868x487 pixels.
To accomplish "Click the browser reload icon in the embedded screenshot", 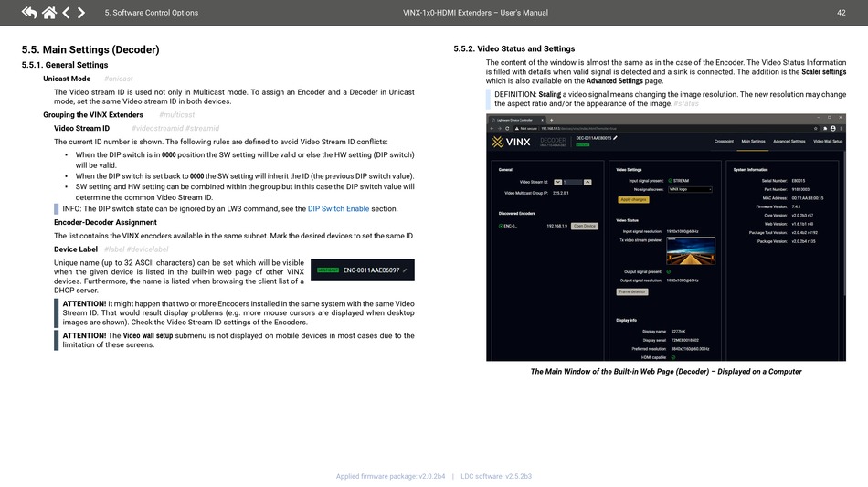I will click(x=507, y=129).
